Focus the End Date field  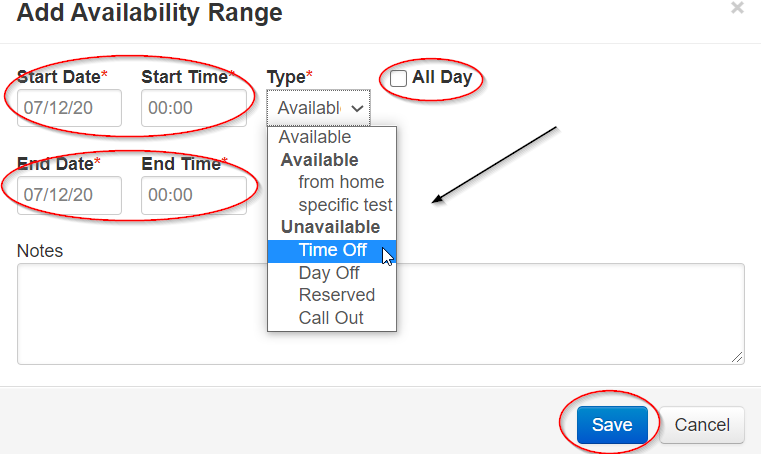pos(69,195)
